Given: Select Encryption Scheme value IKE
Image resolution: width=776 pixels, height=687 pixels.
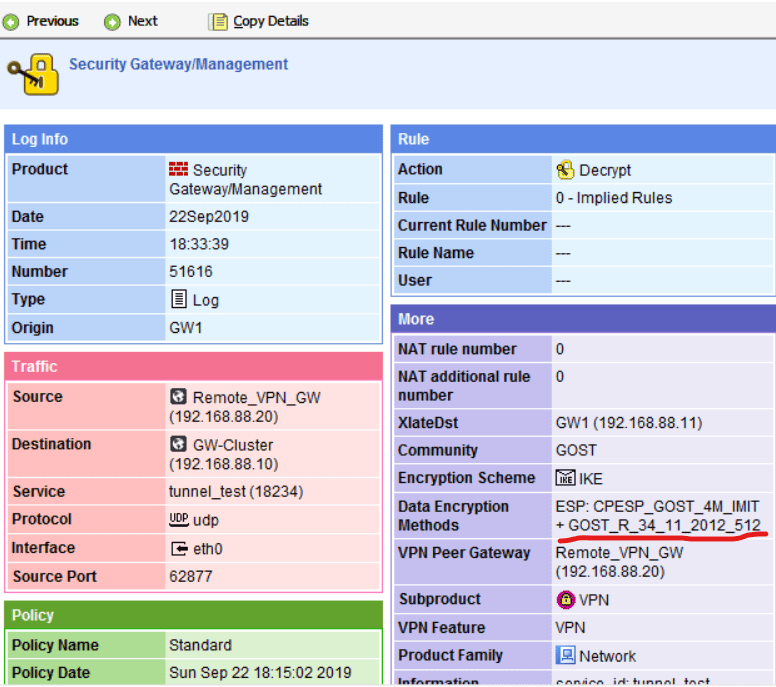Looking at the screenshot, I should (590, 479).
